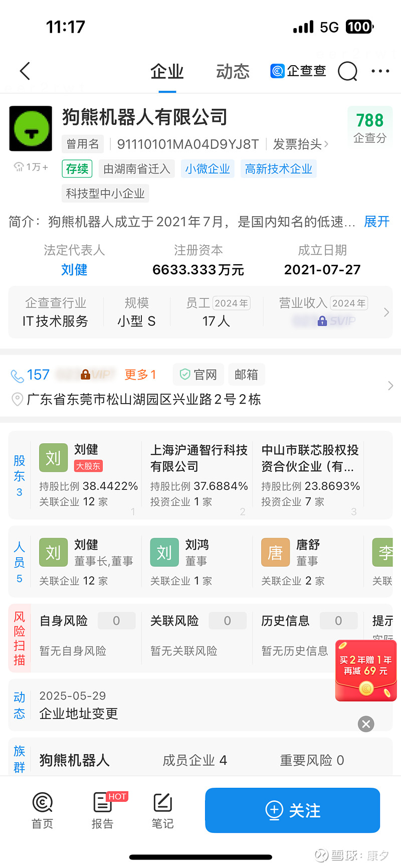Viewport: 401px width, 868px height.
Task: Open shareholder 刘健 green avatar
Action: pyautogui.click(x=53, y=457)
